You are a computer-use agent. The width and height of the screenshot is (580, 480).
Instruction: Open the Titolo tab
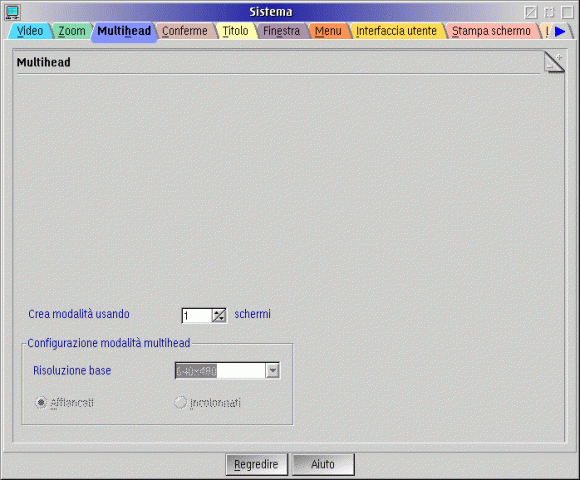point(235,31)
